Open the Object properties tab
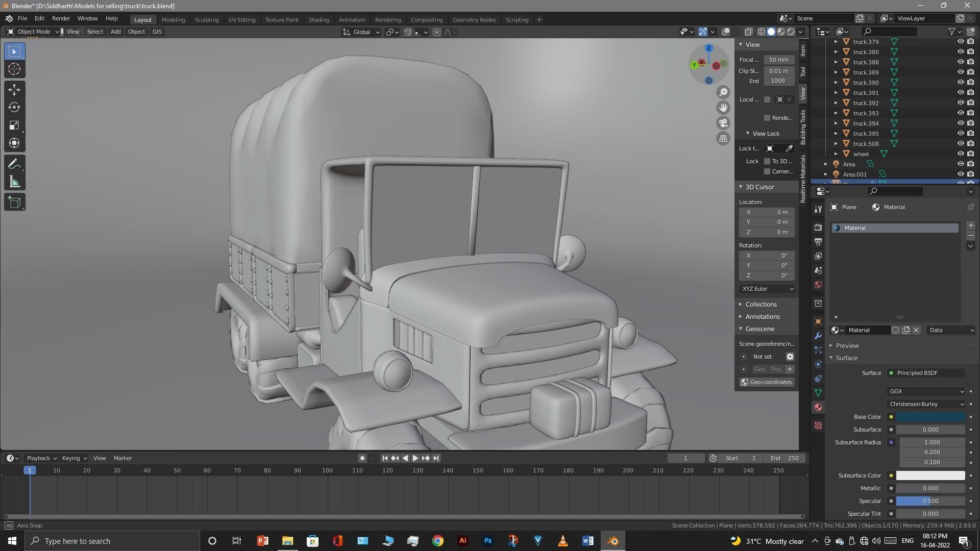The width and height of the screenshot is (980, 551). 818,321
